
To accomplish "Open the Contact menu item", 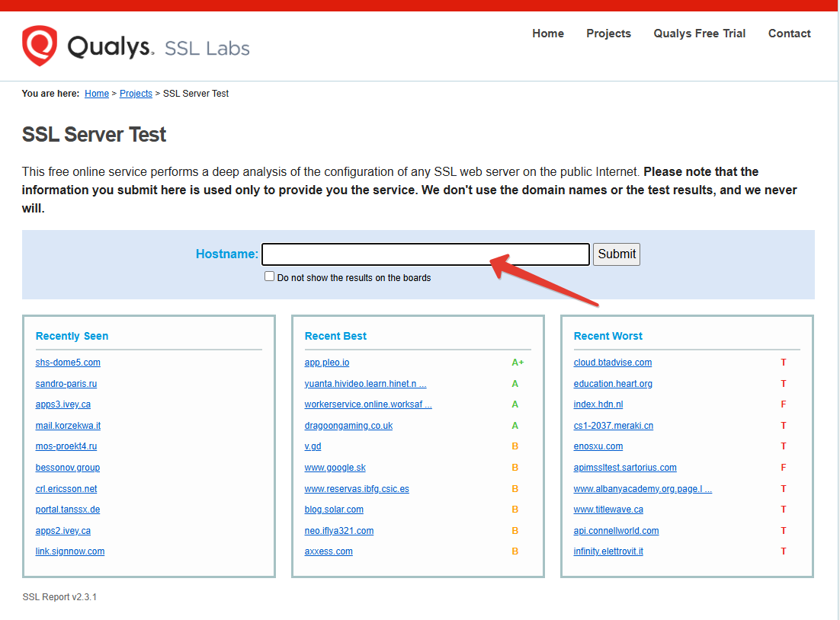I will click(x=789, y=34).
